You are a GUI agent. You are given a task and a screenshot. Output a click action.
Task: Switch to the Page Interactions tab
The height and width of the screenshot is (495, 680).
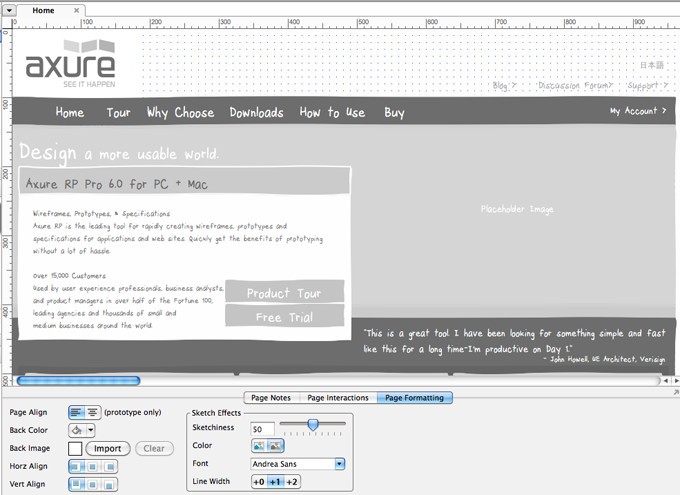tap(338, 398)
